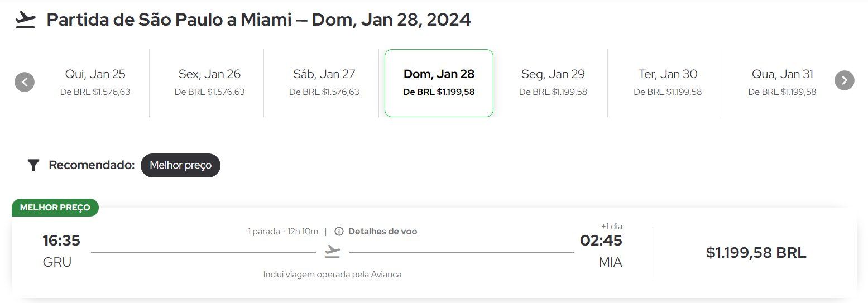Click the info icon beside Detalhes de voo
Screen dimensions: 868x303
[339, 232]
